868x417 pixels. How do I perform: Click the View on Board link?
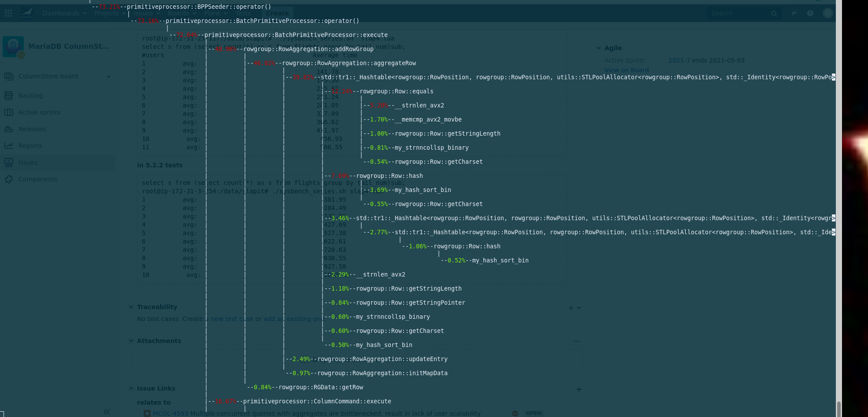coord(626,70)
